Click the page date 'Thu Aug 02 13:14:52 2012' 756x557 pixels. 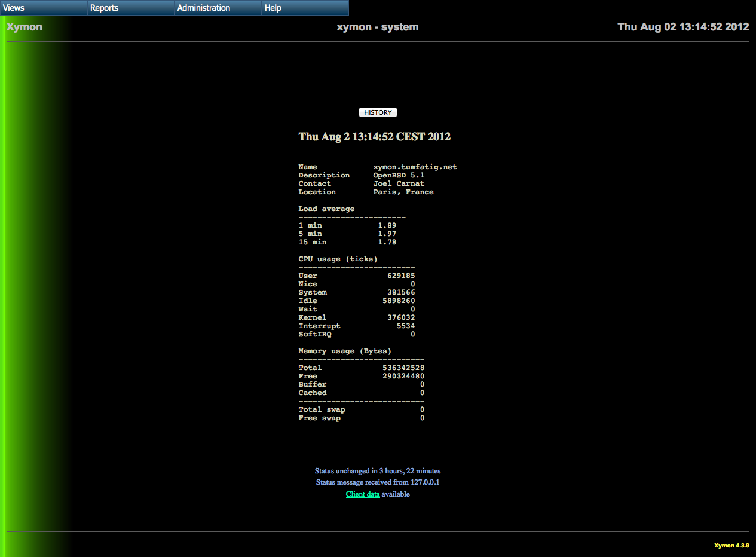click(x=683, y=27)
